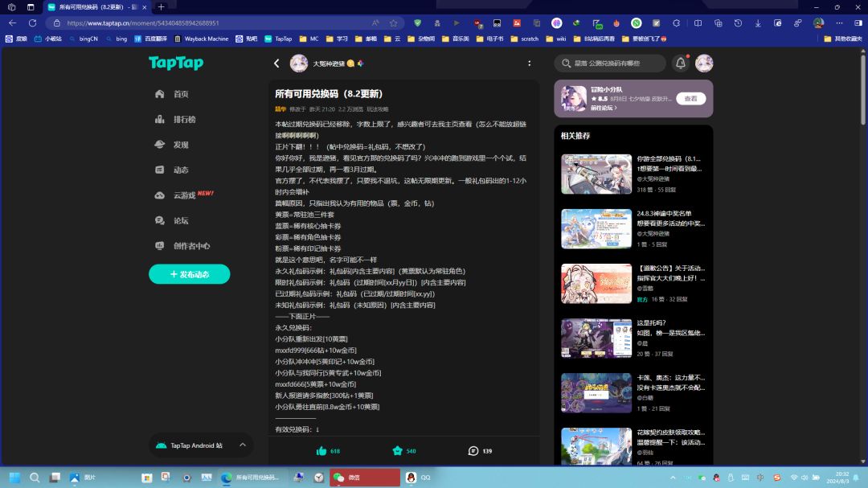The width and height of the screenshot is (868, 488).
Task: Expand the TapTap Android 站 selector
Action: pos(201,445)
